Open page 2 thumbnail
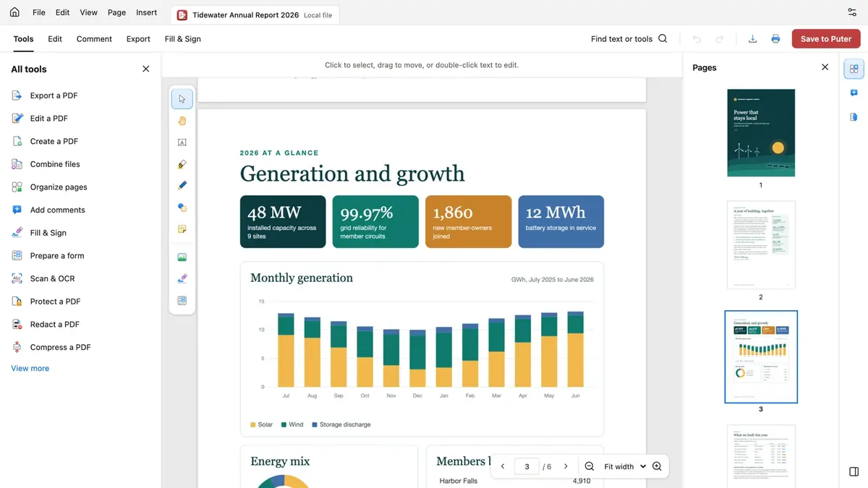 (761, 245)
